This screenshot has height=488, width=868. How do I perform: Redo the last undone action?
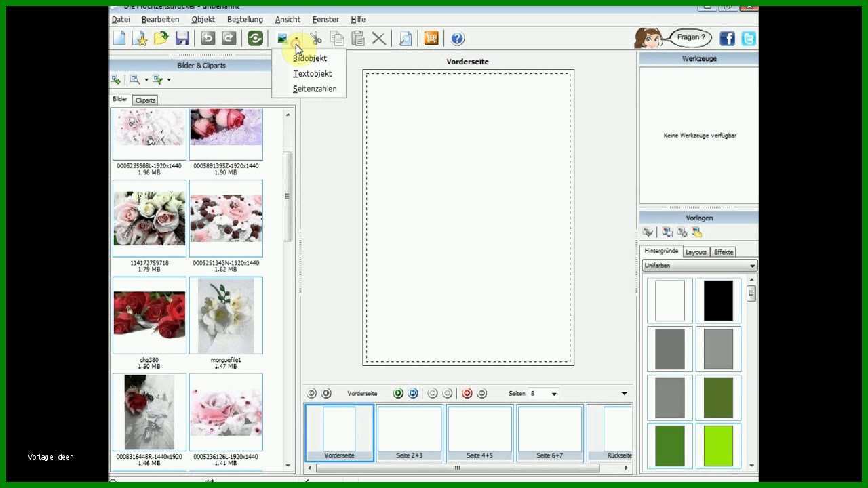[x=229, y=39]
